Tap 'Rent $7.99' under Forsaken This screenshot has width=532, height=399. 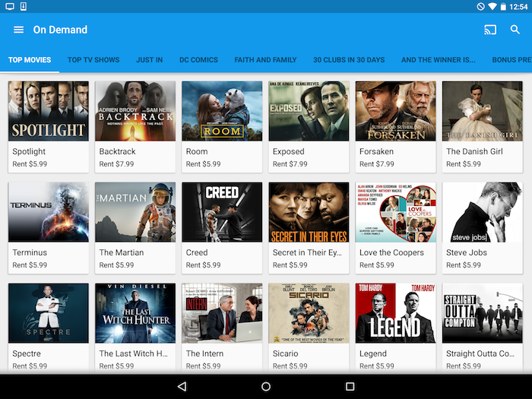coord(377,164)
